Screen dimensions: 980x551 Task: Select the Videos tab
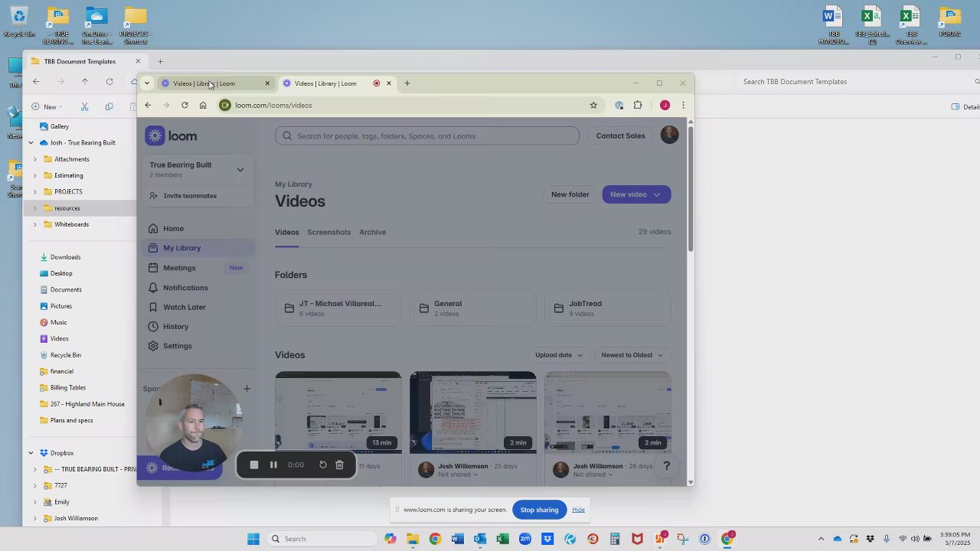click(x=287, y=233)
